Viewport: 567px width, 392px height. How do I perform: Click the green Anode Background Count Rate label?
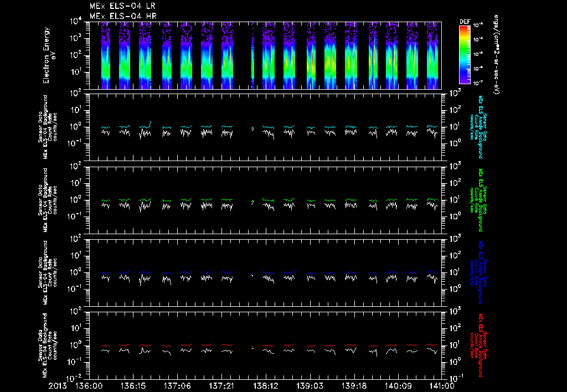[x=477, y=200]
